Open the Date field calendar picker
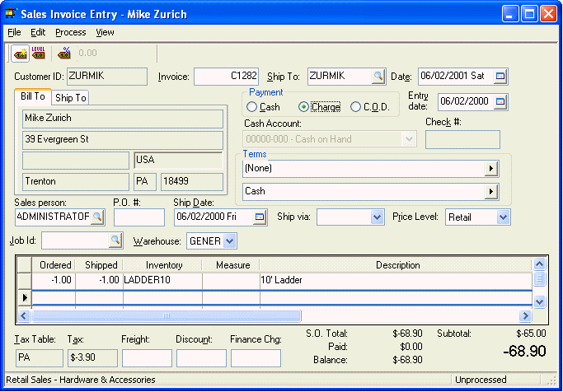 (500, 76)
